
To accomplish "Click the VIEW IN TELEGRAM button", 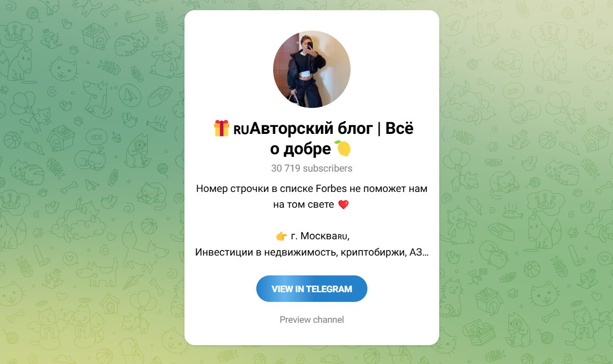I will (x=311, y=289).
